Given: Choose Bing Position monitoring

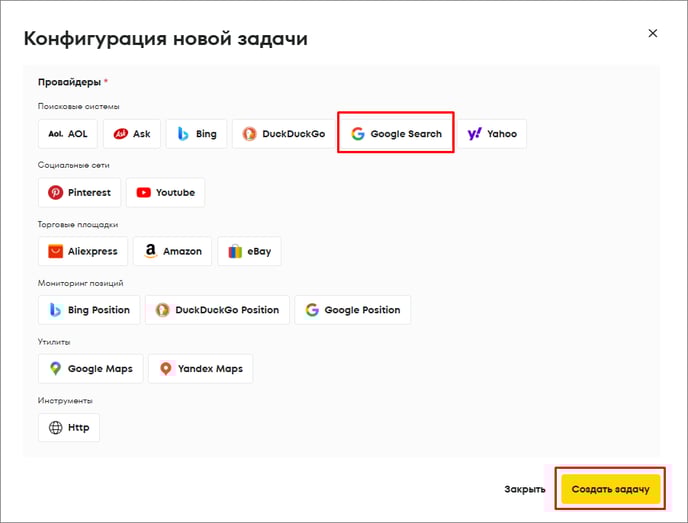Looking at the screenshot, I should tap(89, 310).
